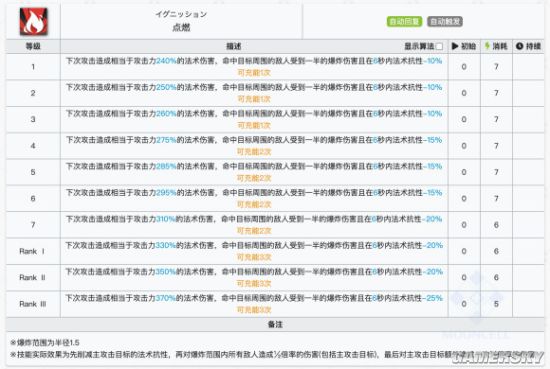Click the 消耗 lightning bolt icon

487,46
